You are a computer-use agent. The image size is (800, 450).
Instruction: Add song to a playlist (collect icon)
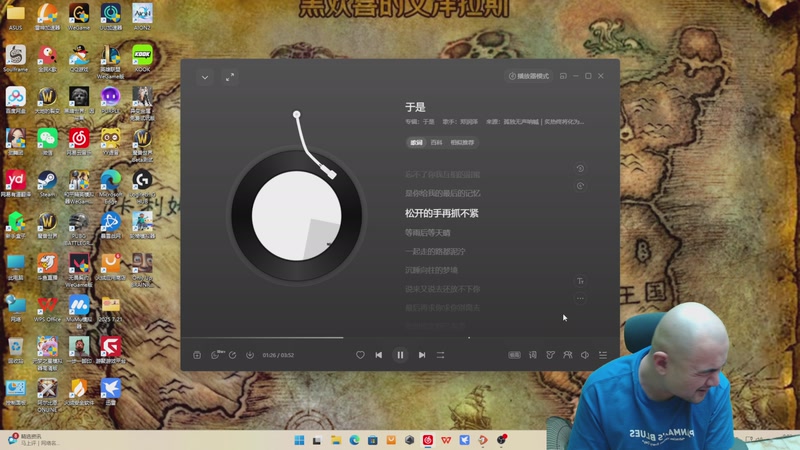pos(197,355)
